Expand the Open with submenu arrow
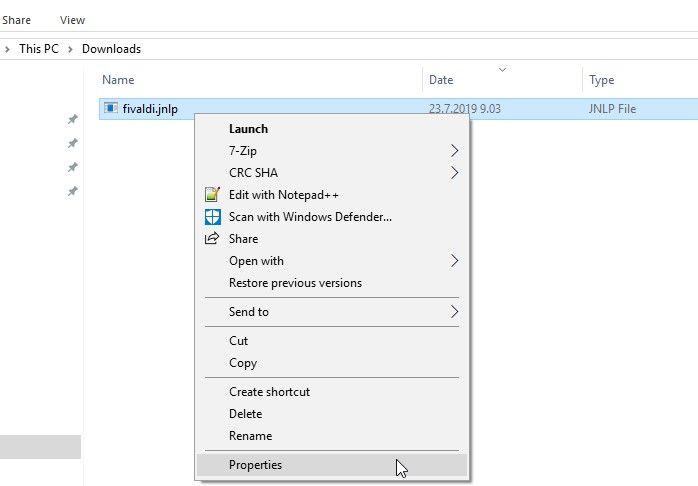 454,261
